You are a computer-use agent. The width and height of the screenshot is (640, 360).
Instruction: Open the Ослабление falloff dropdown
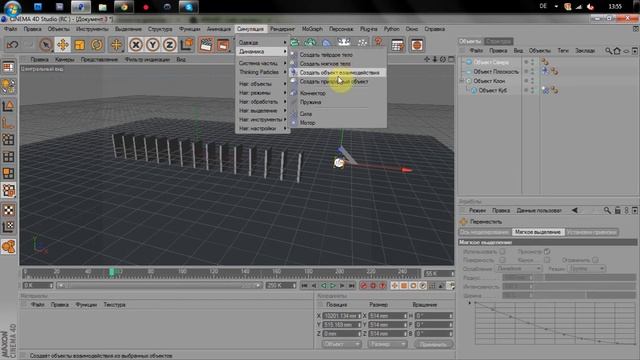[x=518, y=269]
